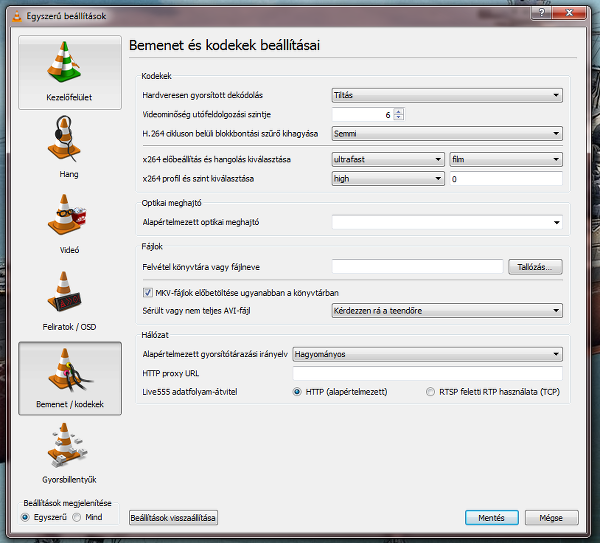The width and height of the screenshot is (600, 543).
Task: Select Bemenet / kodekek cone icon
Action: click(70, 369)
